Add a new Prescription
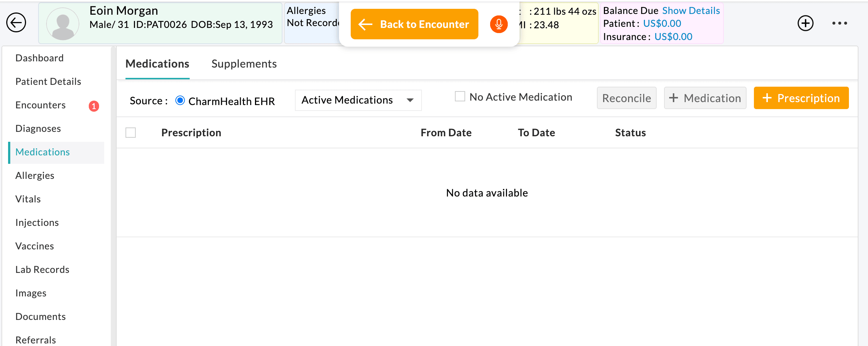The image size is (868, 346). coord(801,98)
